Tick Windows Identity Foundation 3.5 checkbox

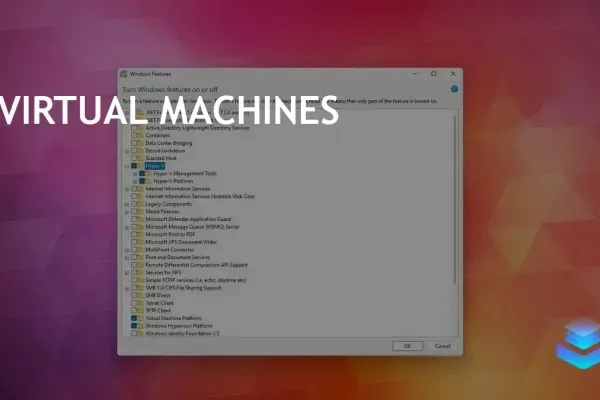tap(134, 333)
